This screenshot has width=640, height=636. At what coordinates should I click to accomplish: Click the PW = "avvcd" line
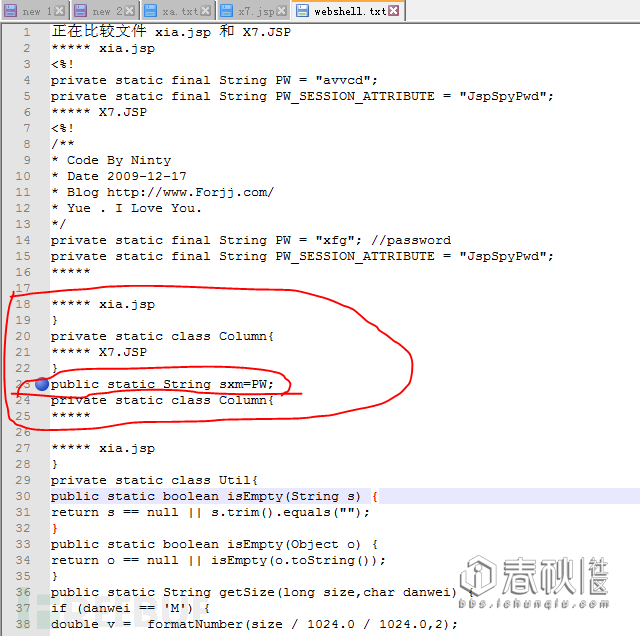coord(214,80)
